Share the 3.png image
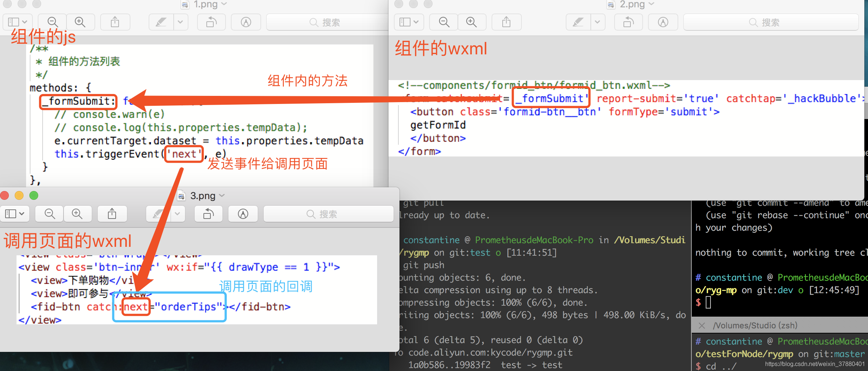868x371 pixels. 112,214
